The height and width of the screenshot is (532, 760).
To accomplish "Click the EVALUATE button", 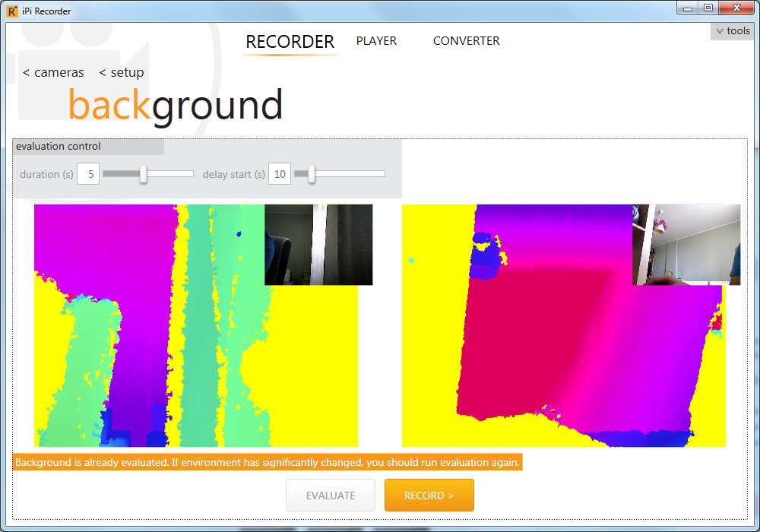I will click(331, 496).
